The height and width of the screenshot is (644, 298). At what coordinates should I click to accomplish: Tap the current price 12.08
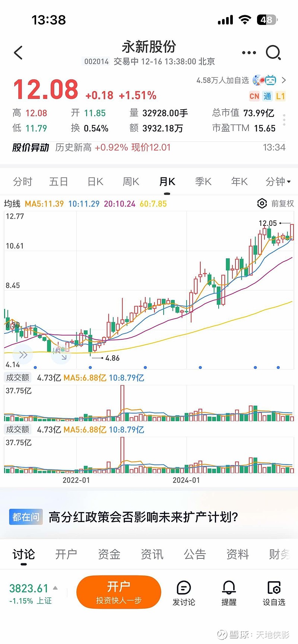click(x=45, y=90)
